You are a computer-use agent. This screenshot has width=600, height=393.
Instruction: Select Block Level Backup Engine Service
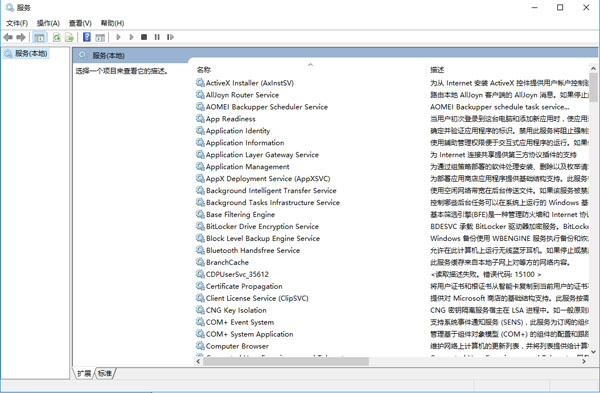pyautogui.click(x=263, y=238)
